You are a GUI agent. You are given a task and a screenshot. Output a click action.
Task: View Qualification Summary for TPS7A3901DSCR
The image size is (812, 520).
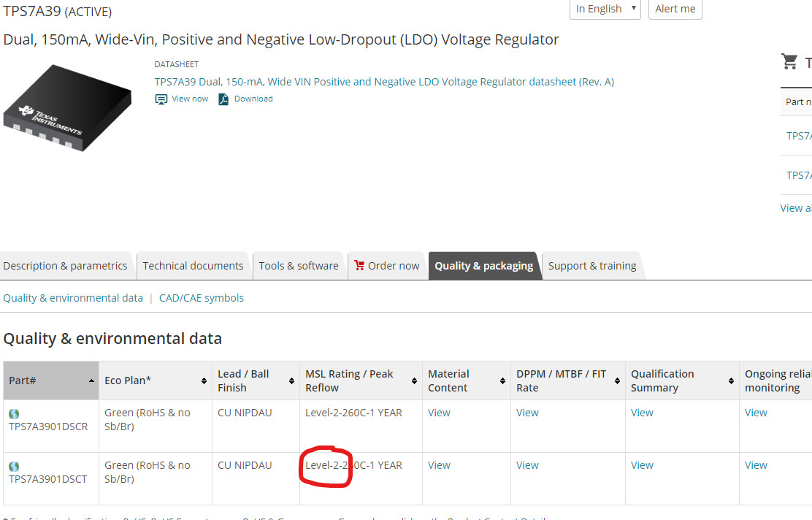pyautogui.click(x=642, y=413)
